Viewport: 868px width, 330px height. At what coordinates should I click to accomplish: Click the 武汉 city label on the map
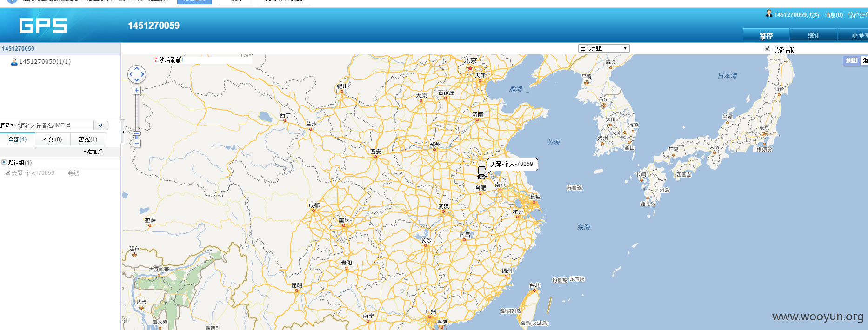[x=444, y=206]
